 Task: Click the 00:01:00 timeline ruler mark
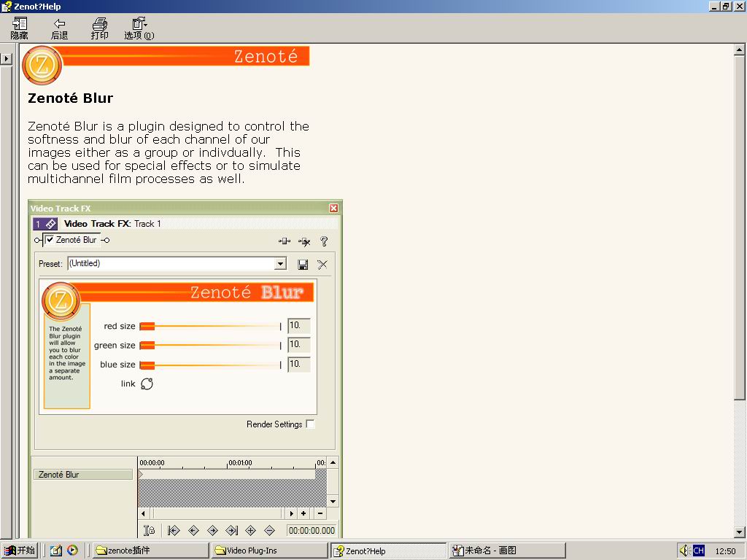[240, 462]
